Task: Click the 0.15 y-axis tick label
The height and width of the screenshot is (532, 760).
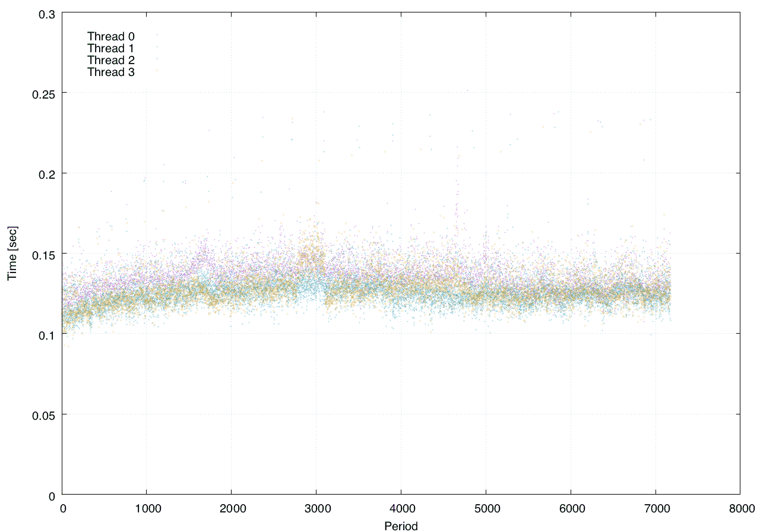Action: (43, 254)
